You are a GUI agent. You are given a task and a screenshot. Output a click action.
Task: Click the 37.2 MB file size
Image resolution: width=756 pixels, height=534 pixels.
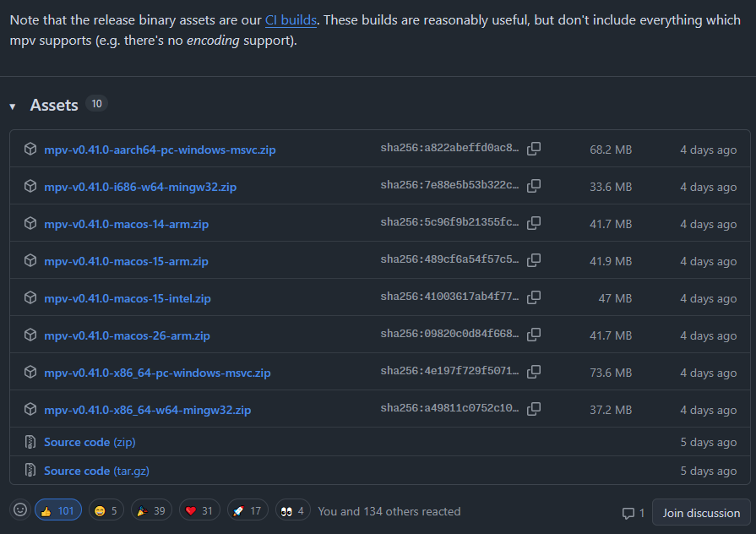(611, 410)
